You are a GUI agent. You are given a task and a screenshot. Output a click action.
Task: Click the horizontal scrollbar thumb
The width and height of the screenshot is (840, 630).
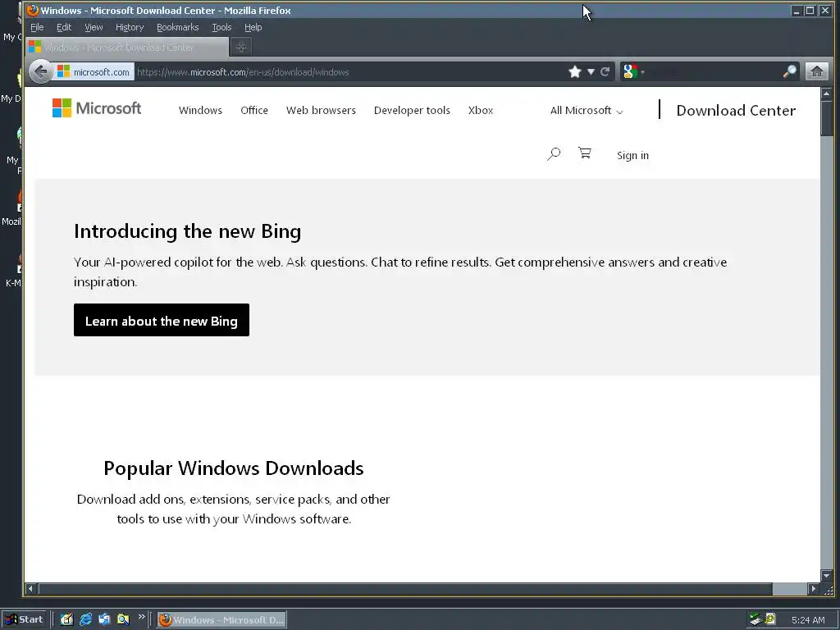405,589
